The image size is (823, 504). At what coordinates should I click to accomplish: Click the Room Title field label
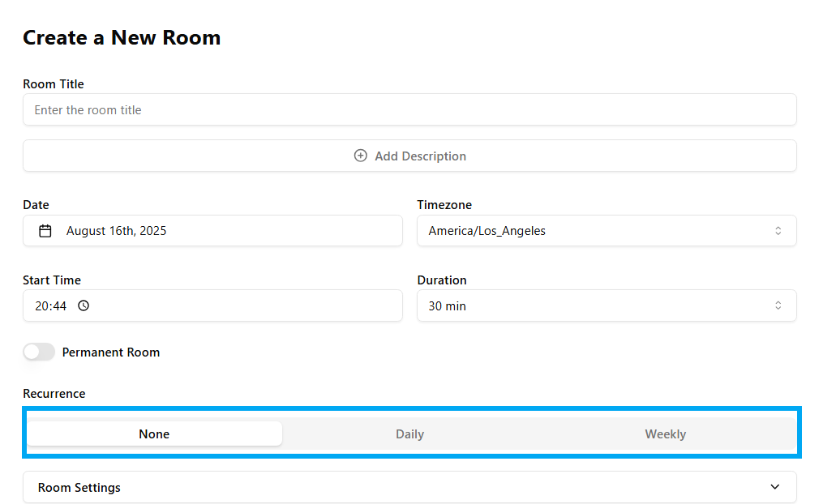(54, 84)
